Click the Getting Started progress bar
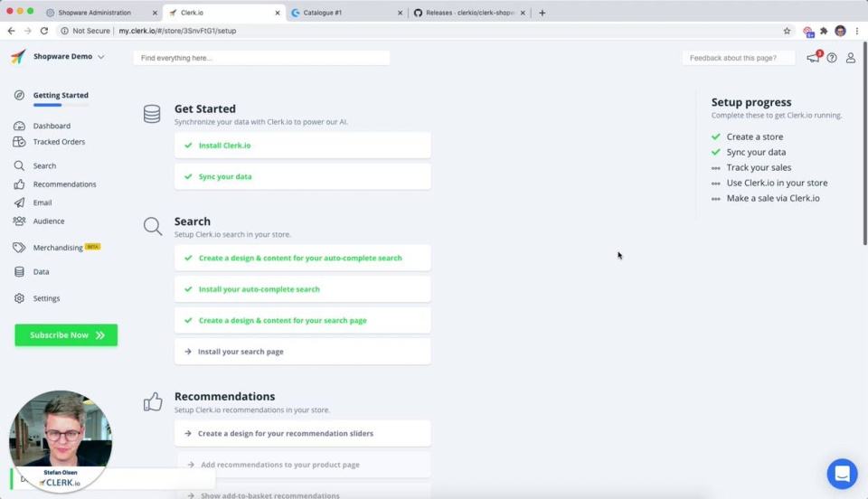Image resolution: width=868 pixels, height=499 pixels. (61, 105)
